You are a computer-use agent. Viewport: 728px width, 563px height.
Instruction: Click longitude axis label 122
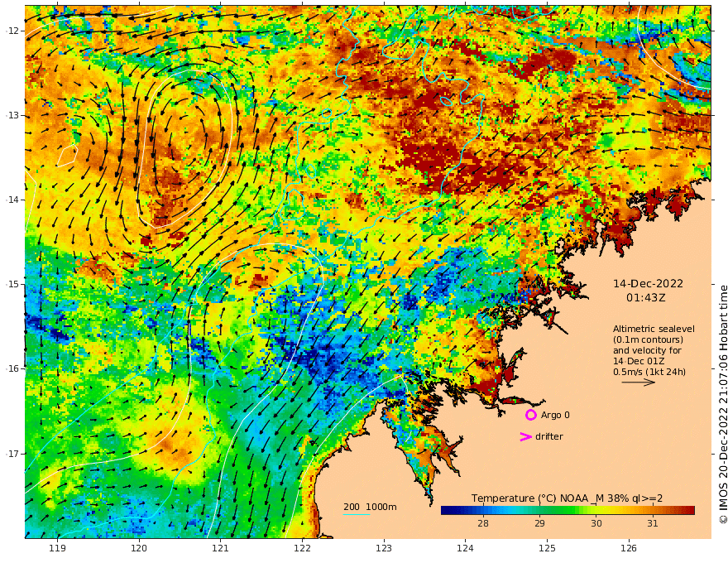tap(302, 548)
